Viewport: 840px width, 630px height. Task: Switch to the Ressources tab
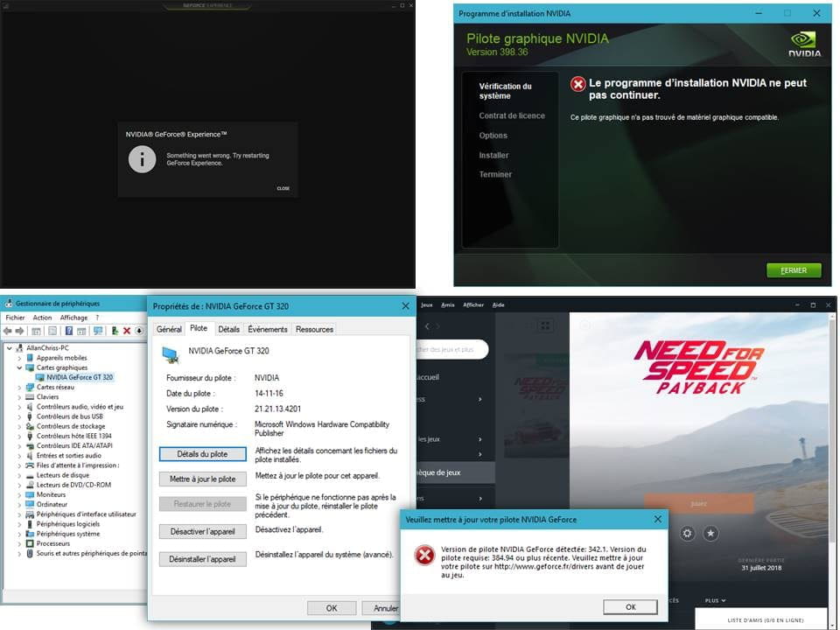[314, 330]
